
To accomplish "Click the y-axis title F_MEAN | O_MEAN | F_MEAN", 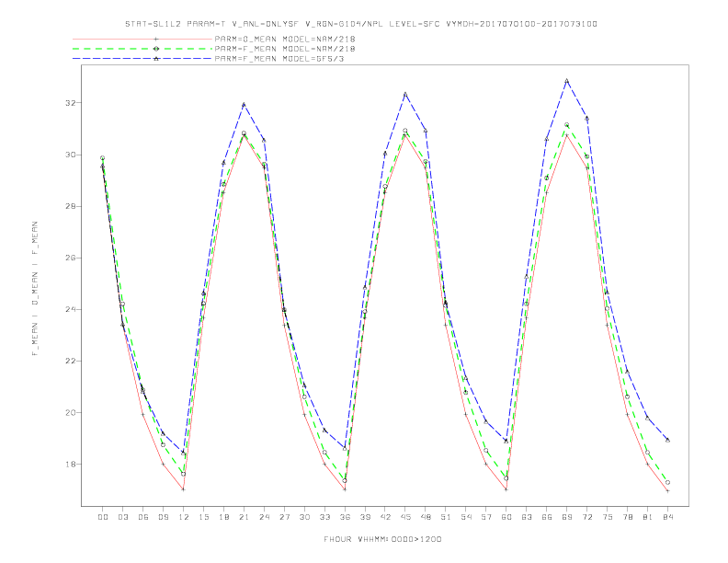I will pyautogui.click(x=35, y=289).
